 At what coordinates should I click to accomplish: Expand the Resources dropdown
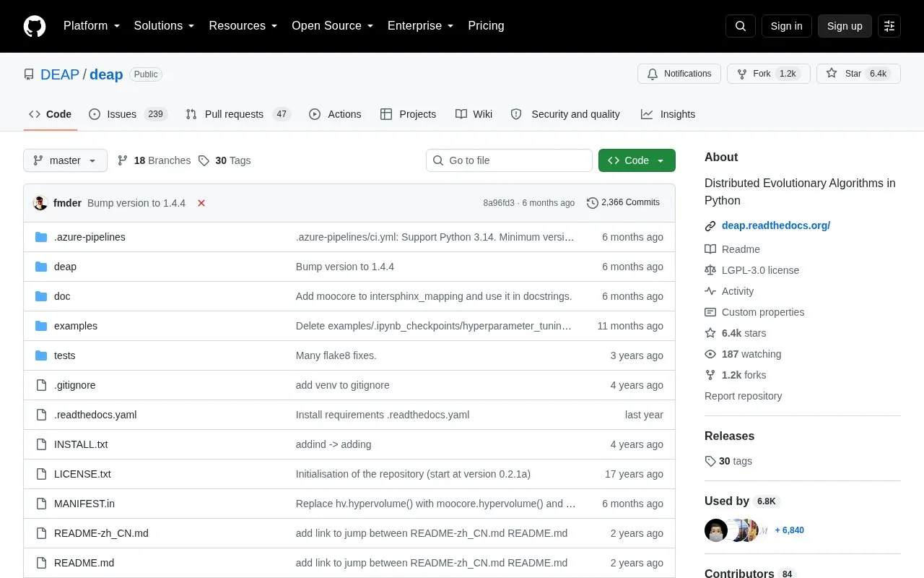click(x=243, y=26)
